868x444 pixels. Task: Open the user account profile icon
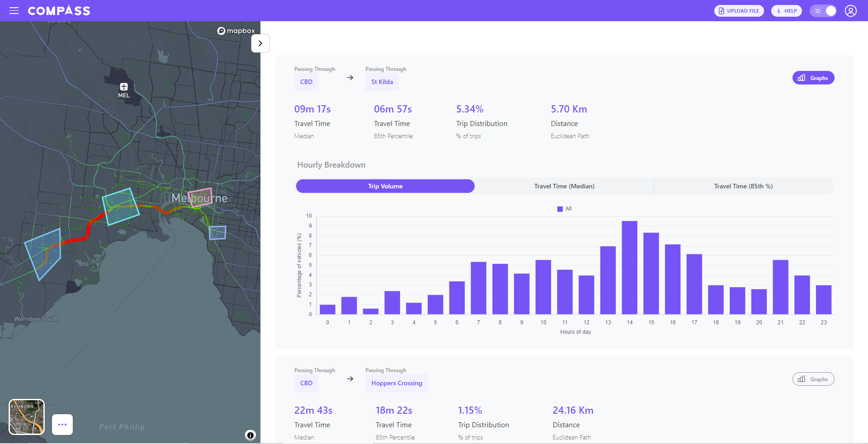[850, 11]
